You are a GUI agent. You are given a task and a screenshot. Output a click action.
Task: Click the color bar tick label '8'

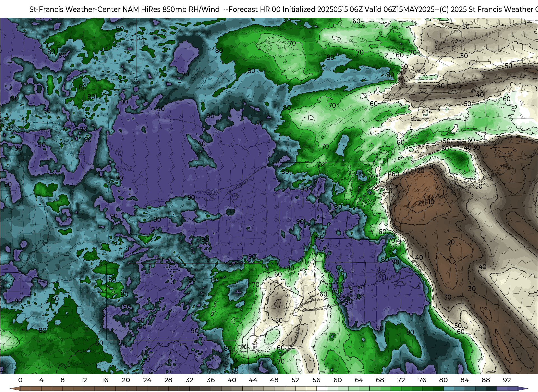(x=62, y=380)
